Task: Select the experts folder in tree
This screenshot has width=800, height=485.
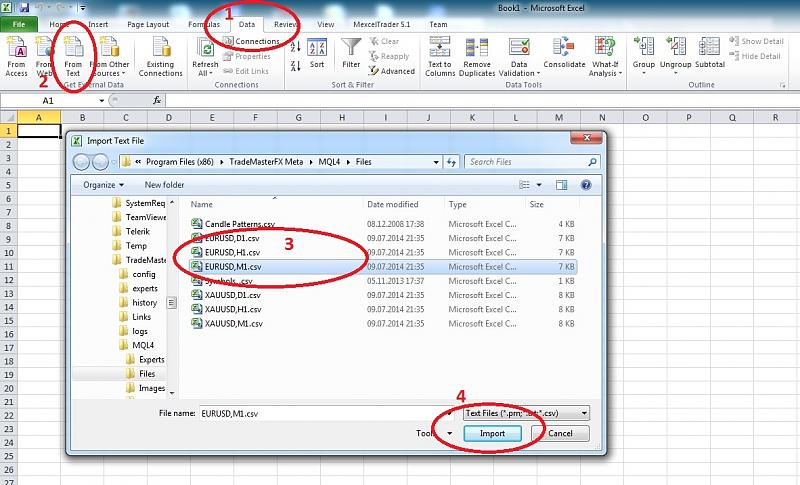Action: pos(139,289)
